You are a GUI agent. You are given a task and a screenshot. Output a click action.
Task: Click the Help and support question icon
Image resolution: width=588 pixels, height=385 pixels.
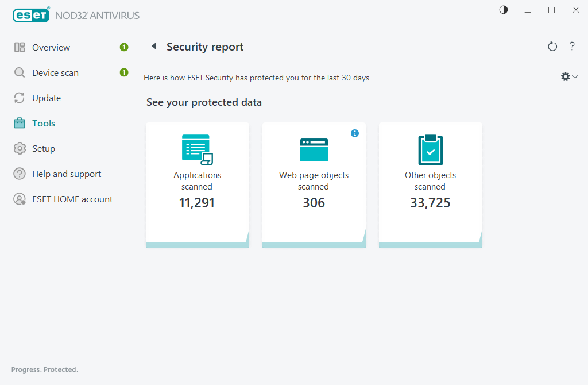pyautogui.click(x=20, y=174)
